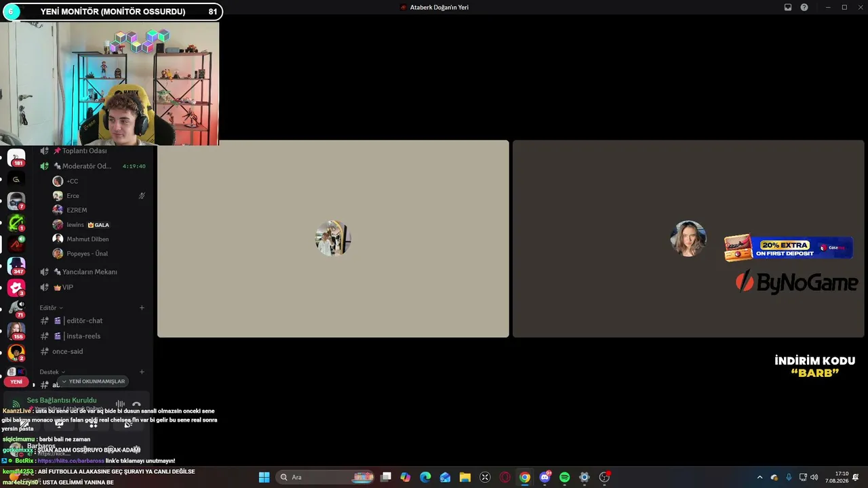Open the server with the 181 badge
Viewport: 868px width, 488px height.
tap(16, 158)
